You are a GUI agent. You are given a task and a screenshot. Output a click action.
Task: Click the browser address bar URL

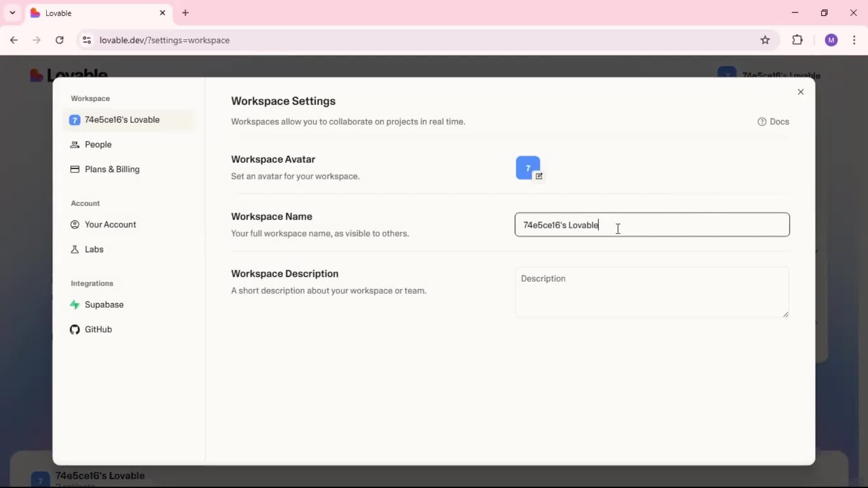(x=165, y=40)
